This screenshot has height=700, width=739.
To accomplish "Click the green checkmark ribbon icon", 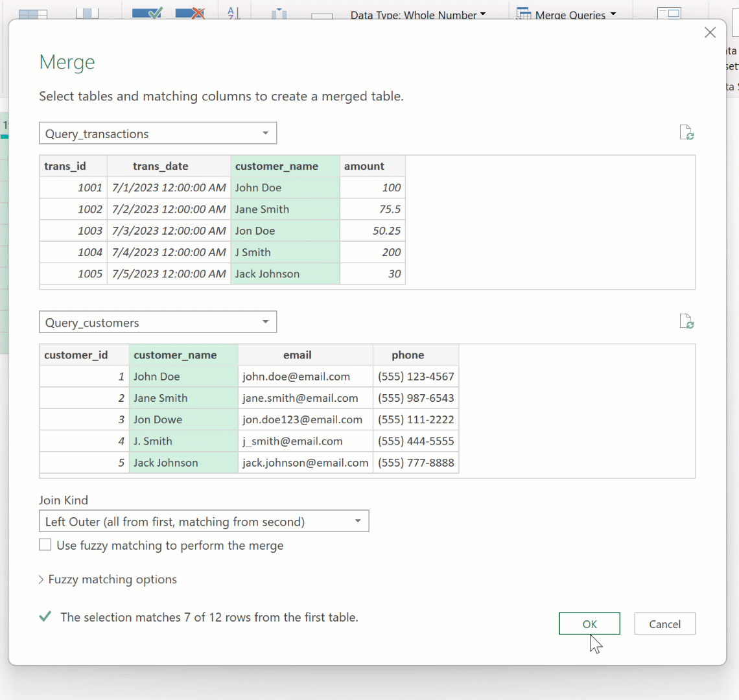I will pyautogui.click(x=147, y=13).
